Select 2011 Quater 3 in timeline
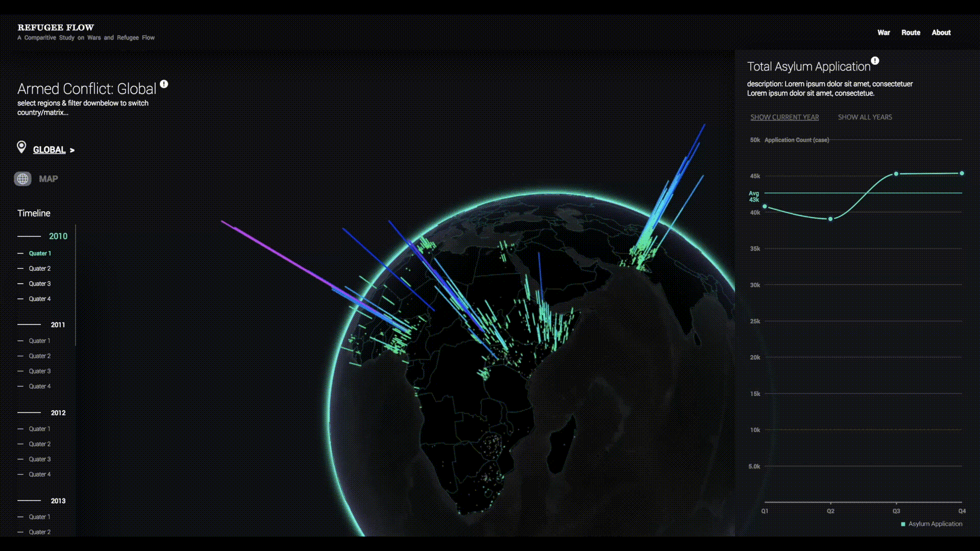The image size is (980, 551). coord(40,371)
